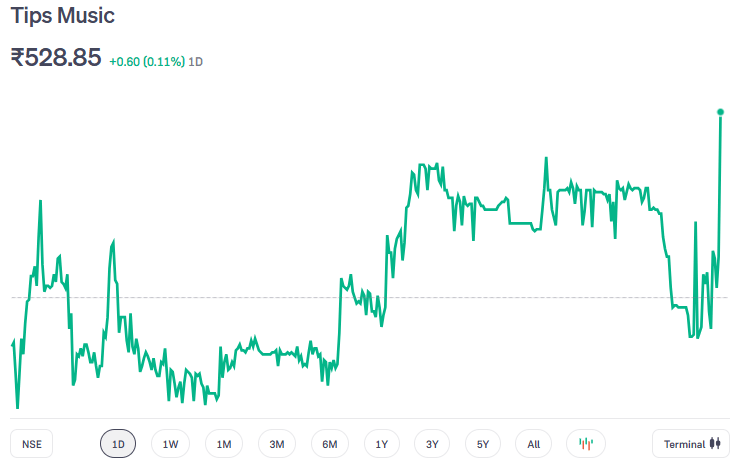Viewport: 731px width, 464px height.
Task: Open the Terminal view
Action: click(690, 443)
